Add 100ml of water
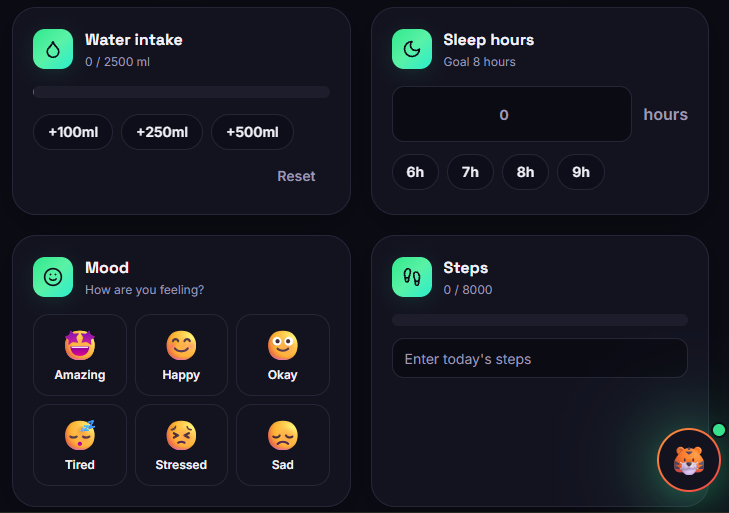729x513 pixels. tap(73, 132)
